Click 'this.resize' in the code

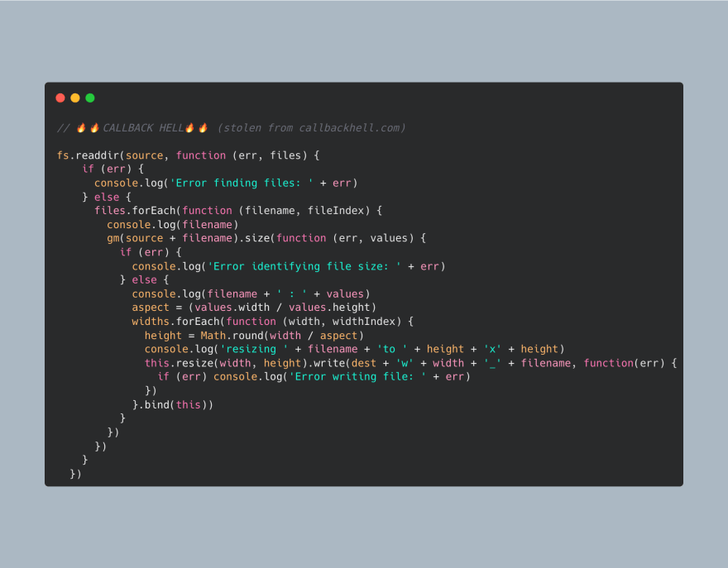point(179,363)
